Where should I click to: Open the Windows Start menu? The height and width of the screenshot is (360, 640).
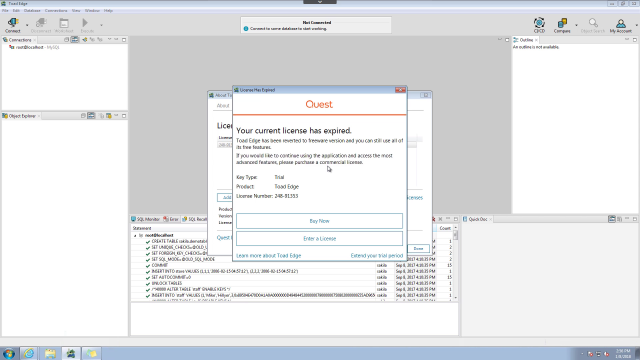click(x=9, y=353)
